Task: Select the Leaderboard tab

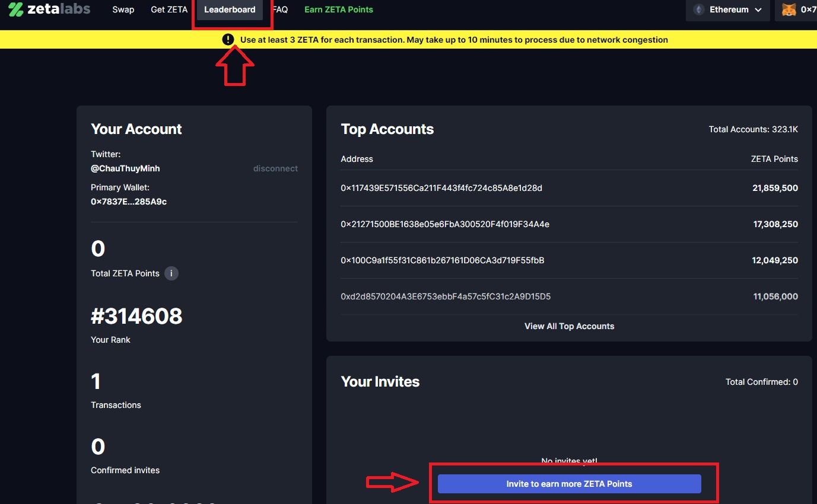Action: pos(230,9)
